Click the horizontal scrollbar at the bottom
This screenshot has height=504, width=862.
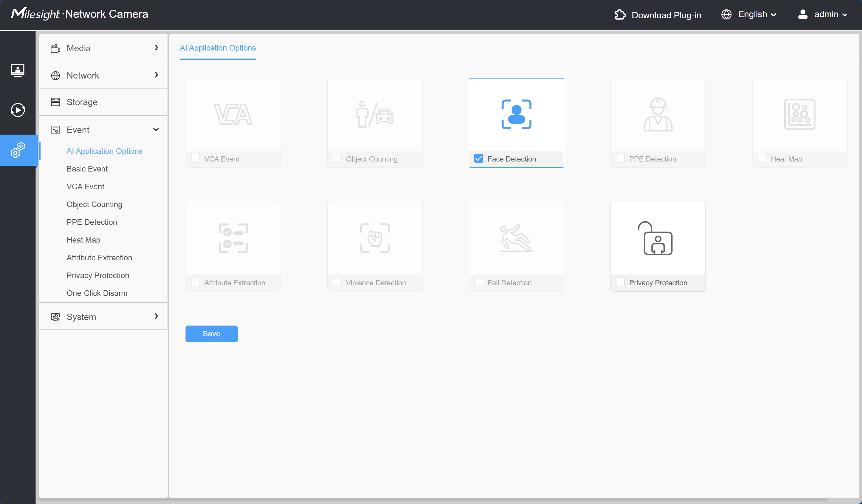click(x=433, y=500)
